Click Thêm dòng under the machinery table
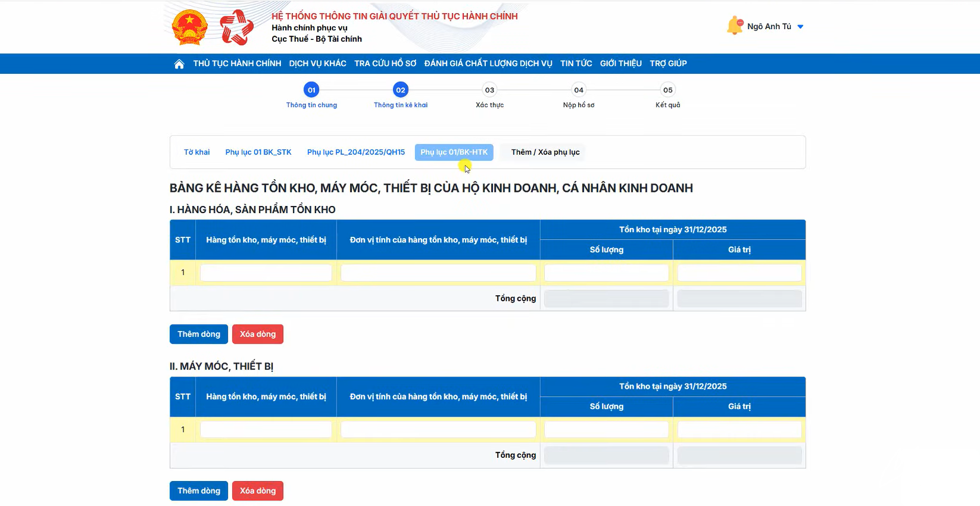 (199, 491)
